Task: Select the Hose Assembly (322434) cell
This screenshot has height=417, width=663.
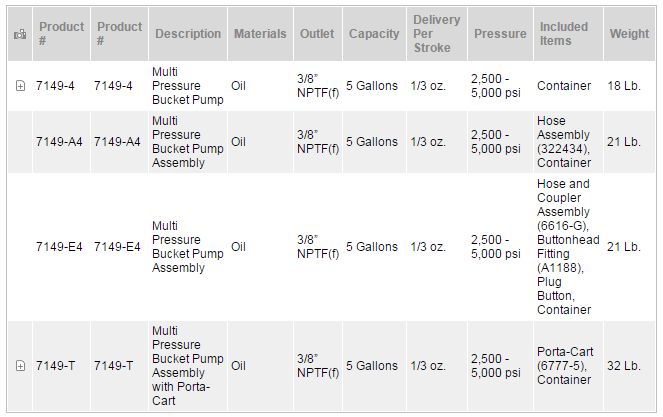Action: click(x=565, y=142)
